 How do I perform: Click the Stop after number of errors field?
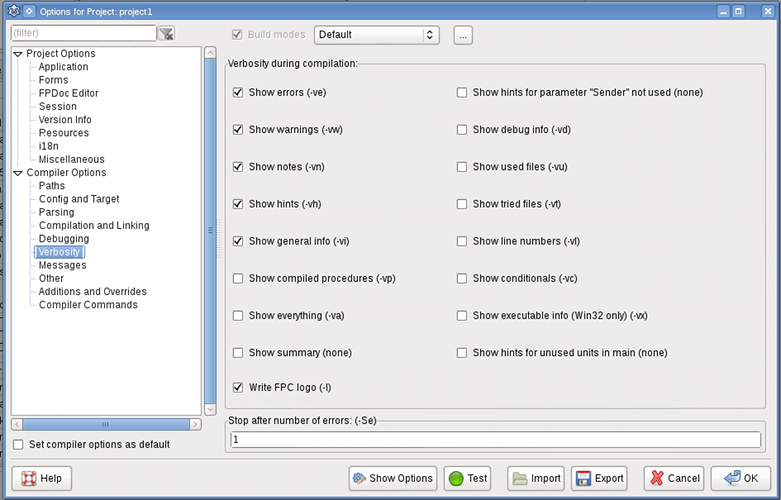(495, 440)
